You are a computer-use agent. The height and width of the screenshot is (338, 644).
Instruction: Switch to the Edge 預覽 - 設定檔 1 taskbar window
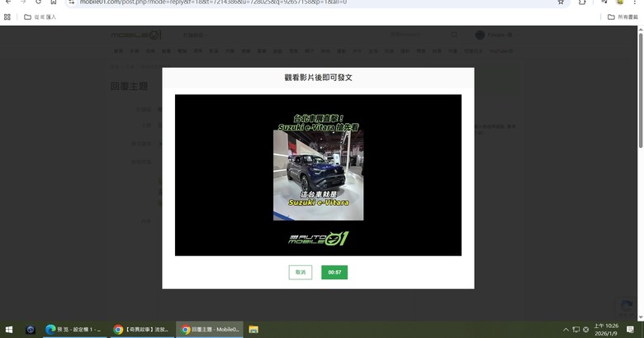tap(74, 330)
